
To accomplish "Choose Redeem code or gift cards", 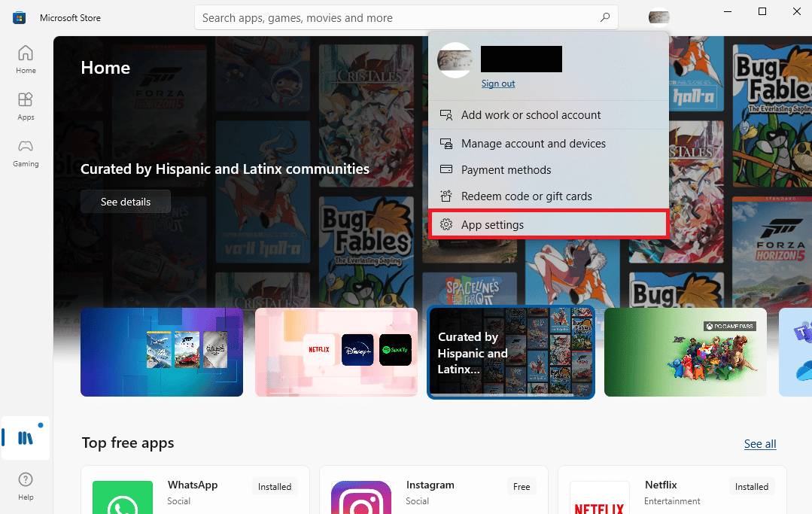I will point(549,196).
